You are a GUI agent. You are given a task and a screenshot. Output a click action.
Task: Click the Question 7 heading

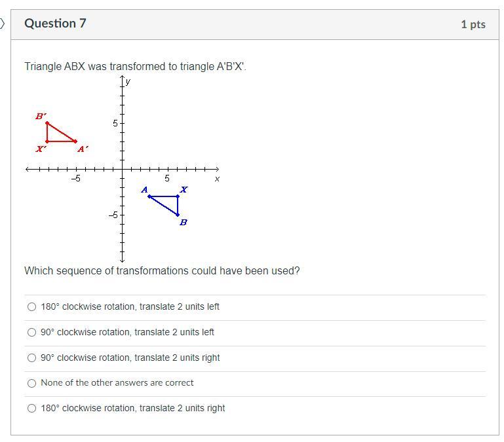point(55,24)
